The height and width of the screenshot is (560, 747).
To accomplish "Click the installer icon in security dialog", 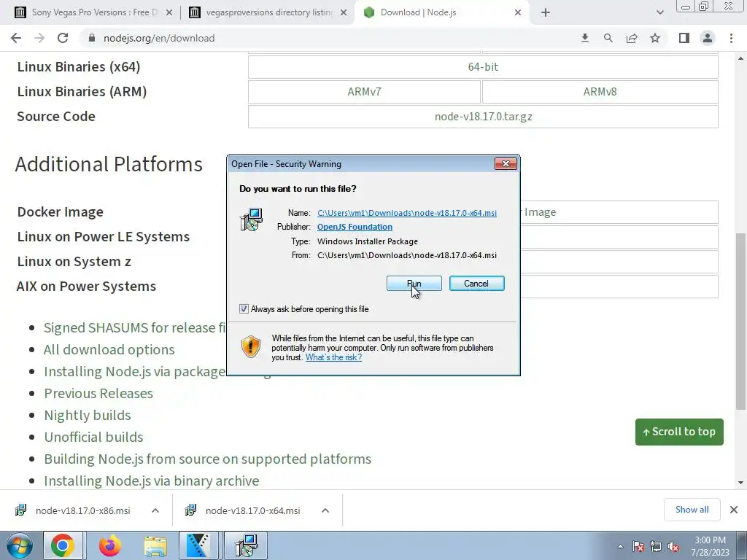I will (251, 220).
